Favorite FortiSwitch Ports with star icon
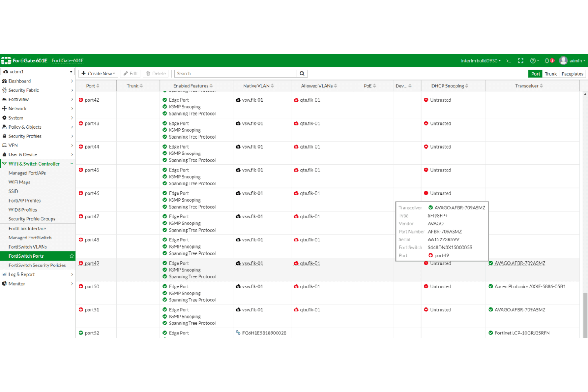 72,256
